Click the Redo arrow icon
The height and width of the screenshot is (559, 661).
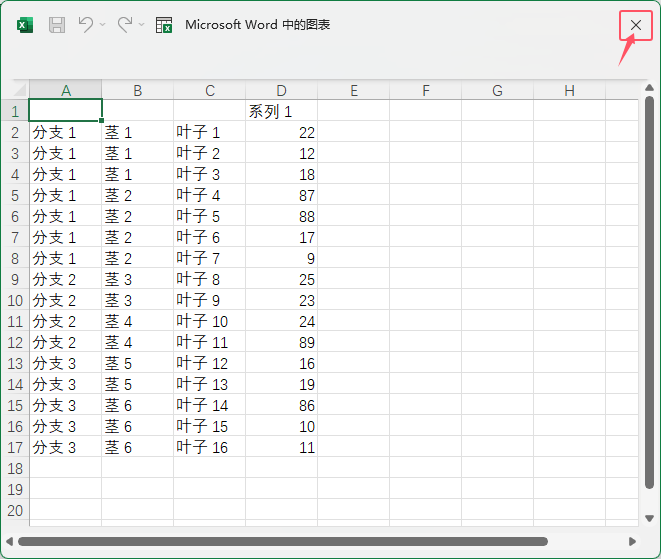point(125,25)
